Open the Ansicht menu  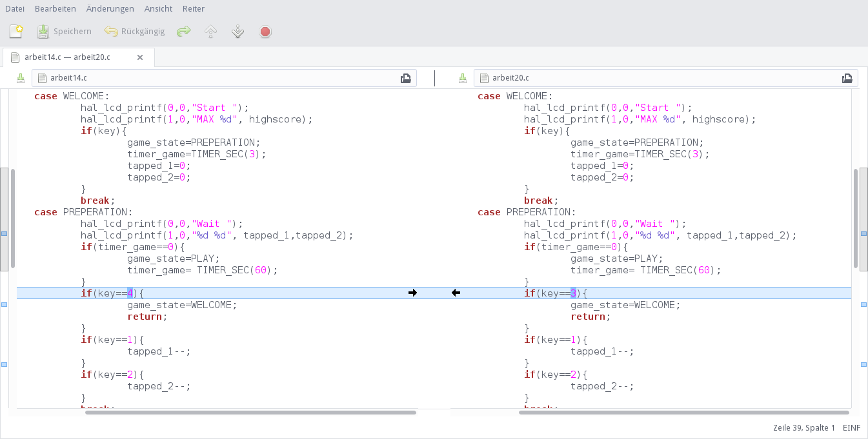[158, 8]
